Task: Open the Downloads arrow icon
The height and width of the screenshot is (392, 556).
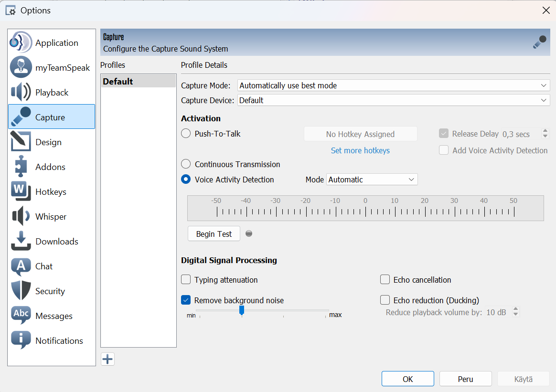Action: pyautogui.click(x=21, y=241)
